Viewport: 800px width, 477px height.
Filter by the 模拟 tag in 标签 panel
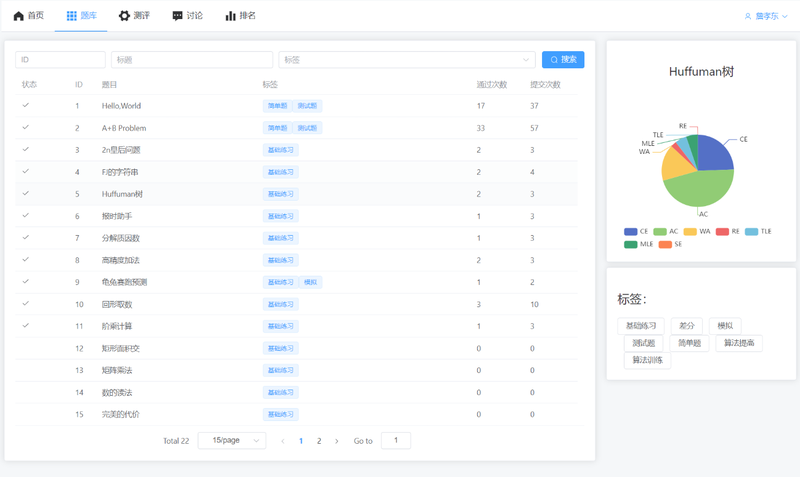725,325
